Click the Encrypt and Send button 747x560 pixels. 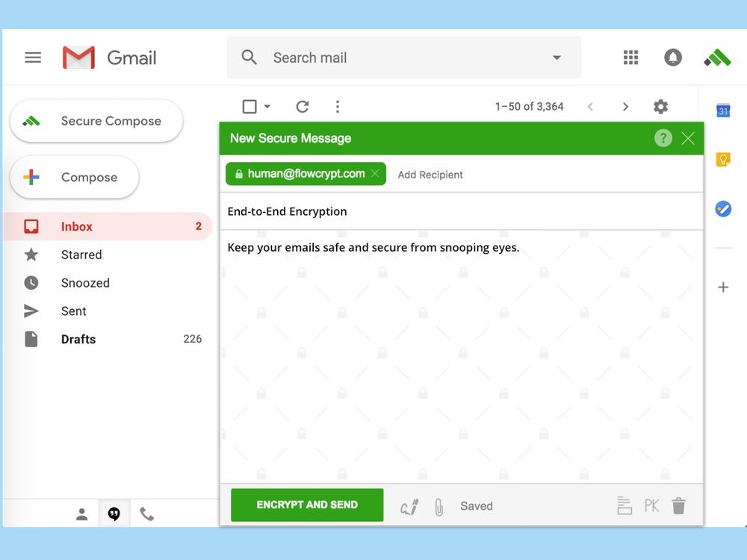pyautogui.click(x=306, y=505)
